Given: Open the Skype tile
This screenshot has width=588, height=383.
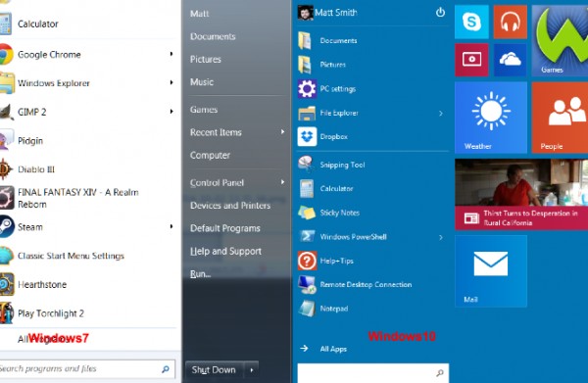Looking at the screenshot, I should (x=471, y=22).
